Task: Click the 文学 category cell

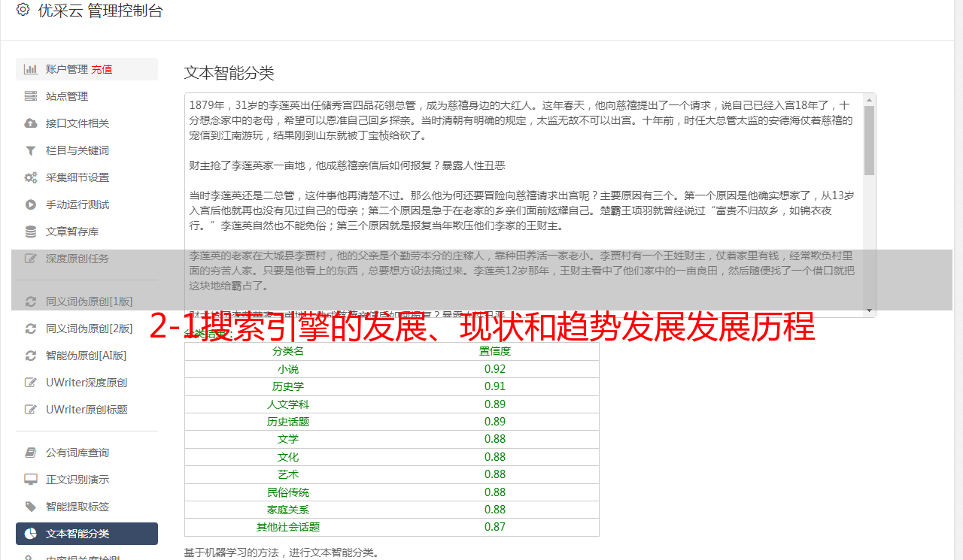Action: pos(288,439)
